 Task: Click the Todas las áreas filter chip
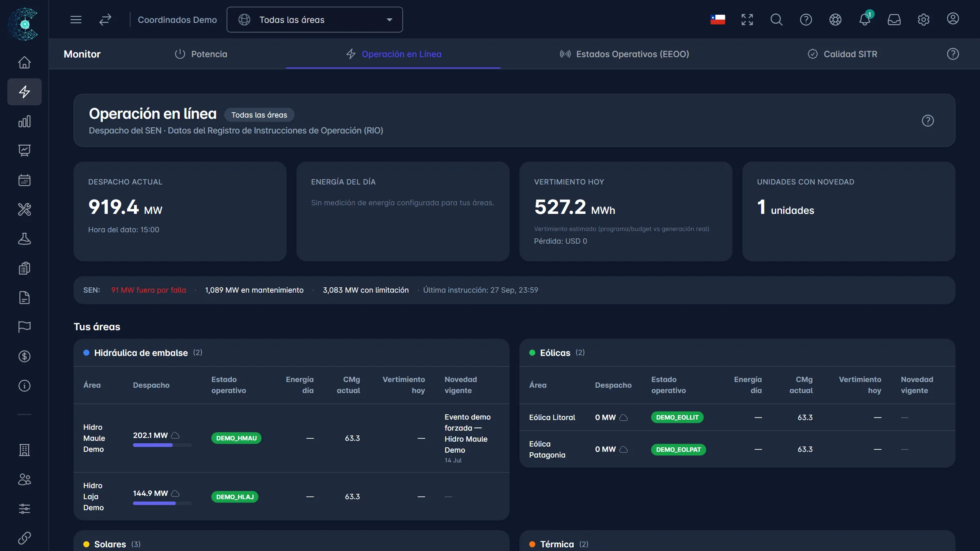pos(259,115)
